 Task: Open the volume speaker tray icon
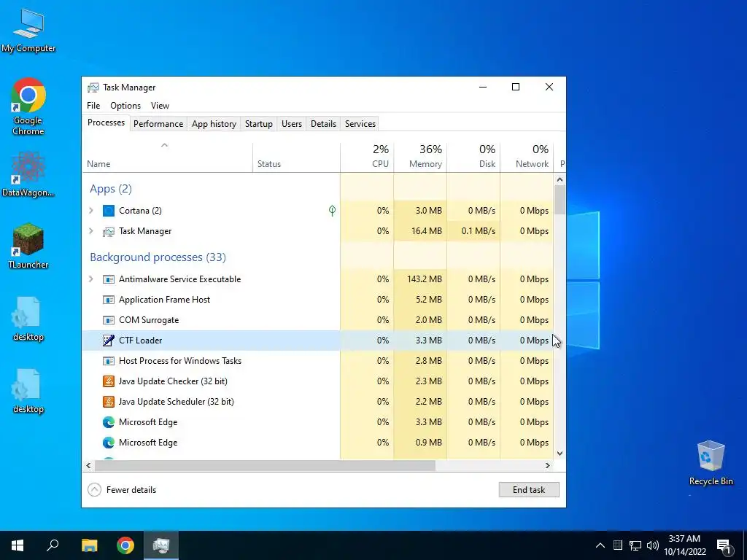(653, 545)
